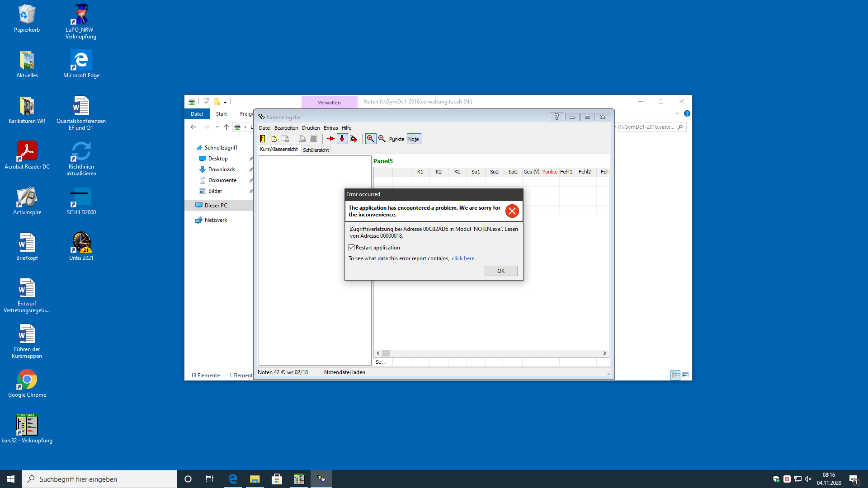The image size is (868, 488).
Task: Click the K1 column header
Action: click(420, 172)
